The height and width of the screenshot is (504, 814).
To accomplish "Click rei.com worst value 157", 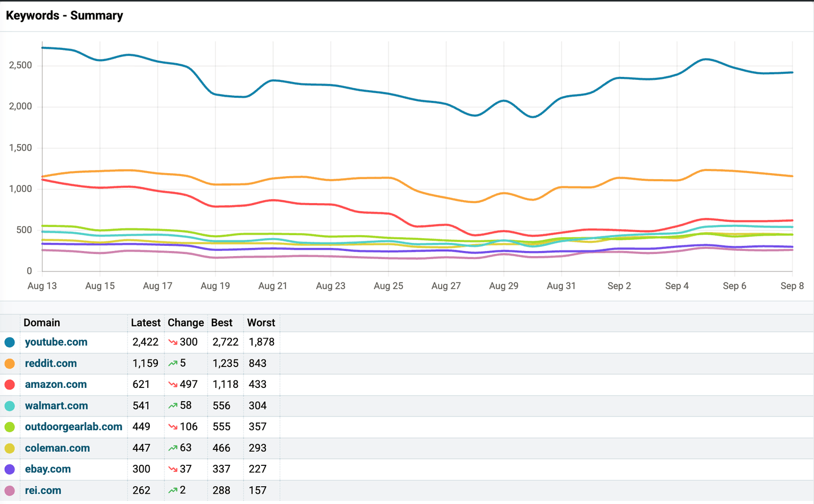I will pyautogui.click(x=258, y=490).
